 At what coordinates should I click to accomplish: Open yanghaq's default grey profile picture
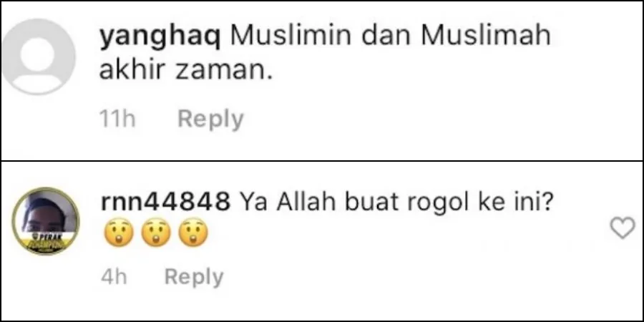39,57
